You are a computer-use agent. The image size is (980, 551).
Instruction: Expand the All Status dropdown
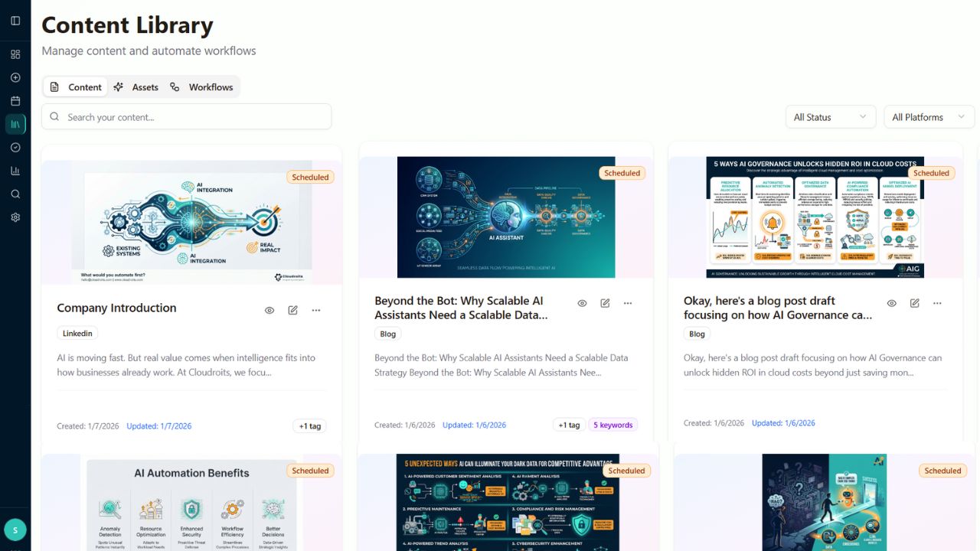pyautogui.click(x=830, y=117)
